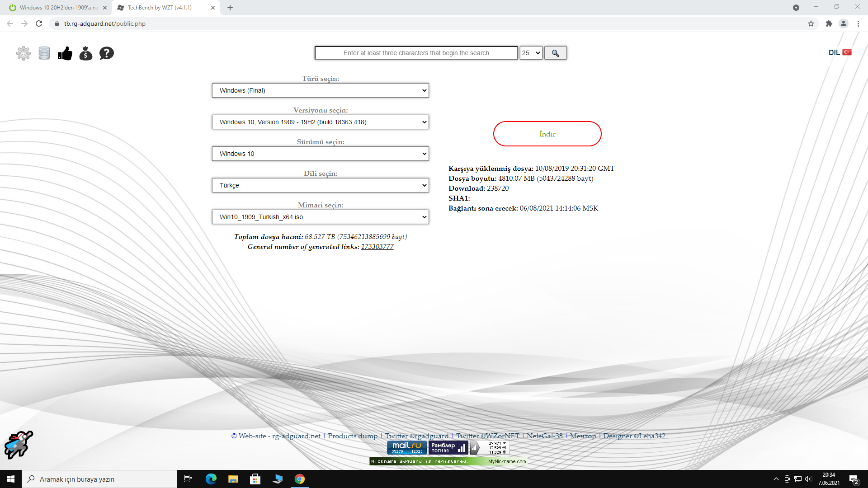Open Chrome tab search dropdown

pyautogui.click(x=796, y=7)
